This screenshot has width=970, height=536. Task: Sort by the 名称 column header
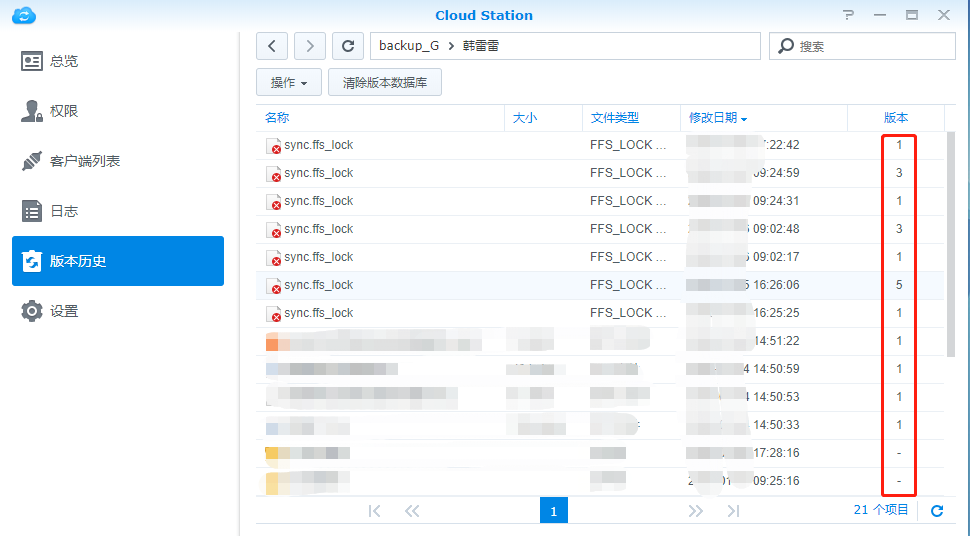(380, 118)
